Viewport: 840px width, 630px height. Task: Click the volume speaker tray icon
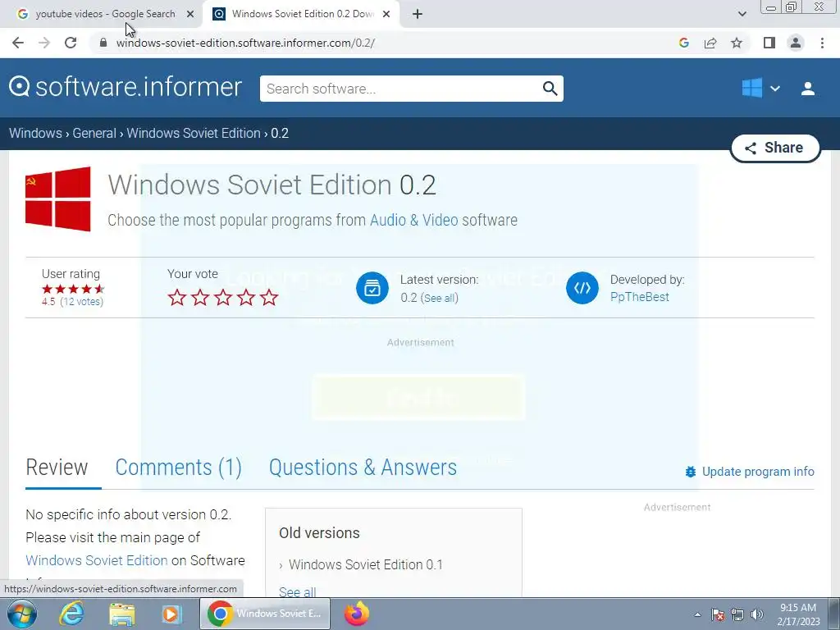757,614
